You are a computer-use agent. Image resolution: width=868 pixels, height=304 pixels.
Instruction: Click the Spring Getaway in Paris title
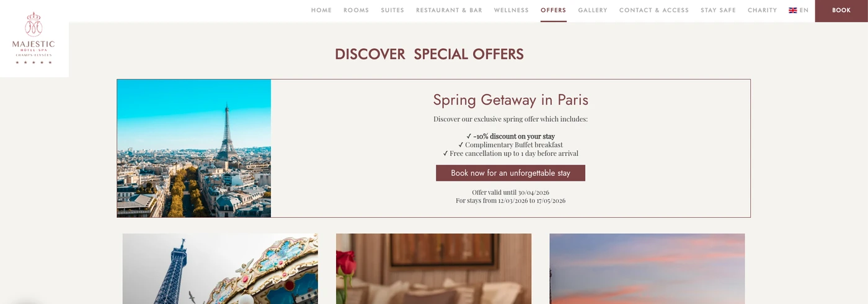[x=510, y=100]
